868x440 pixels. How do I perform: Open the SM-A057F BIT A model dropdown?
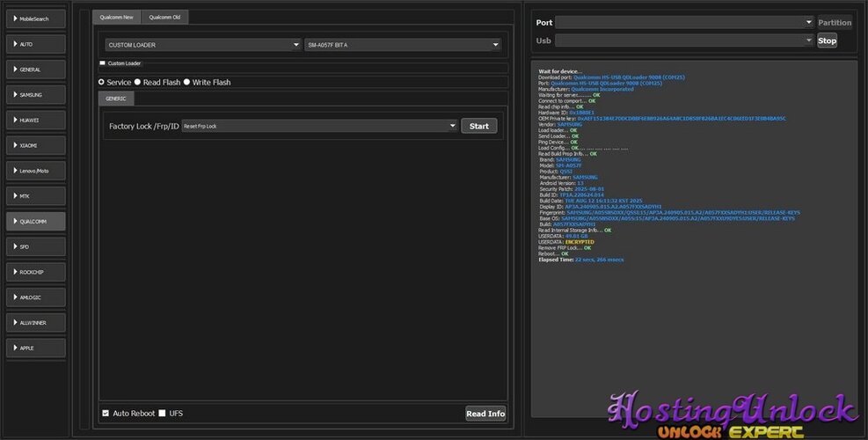point(403,45)
